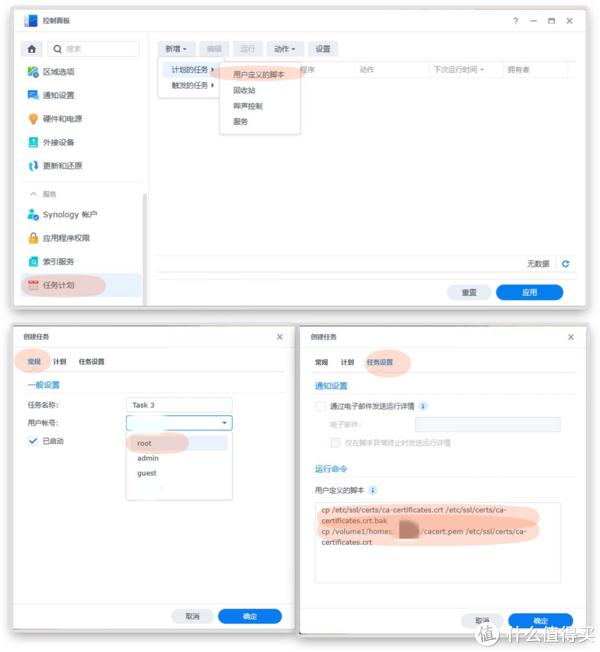Viewport: 600px width, 652px height.
Task: Open the 用户帐号 dropdown arrow
Action: pyautogui.click(x=224, y=423)
